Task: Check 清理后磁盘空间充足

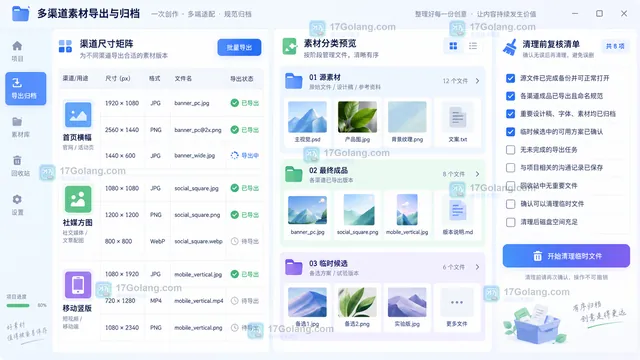Action: (510, 222)
